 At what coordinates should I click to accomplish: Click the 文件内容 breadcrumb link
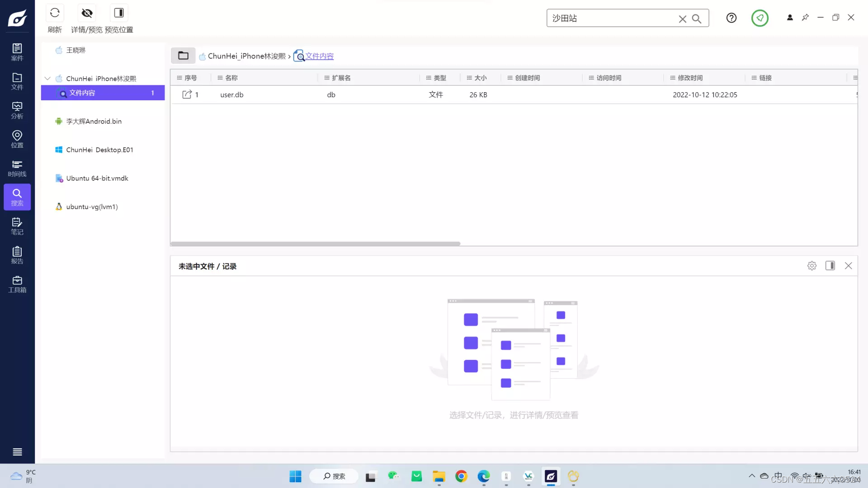319,56
